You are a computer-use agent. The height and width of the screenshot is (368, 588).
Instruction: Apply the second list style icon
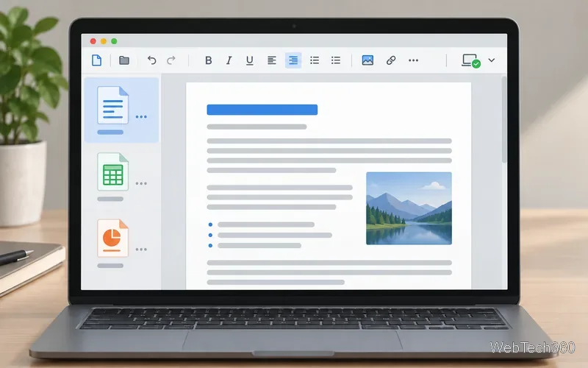(x=336, y=60)
